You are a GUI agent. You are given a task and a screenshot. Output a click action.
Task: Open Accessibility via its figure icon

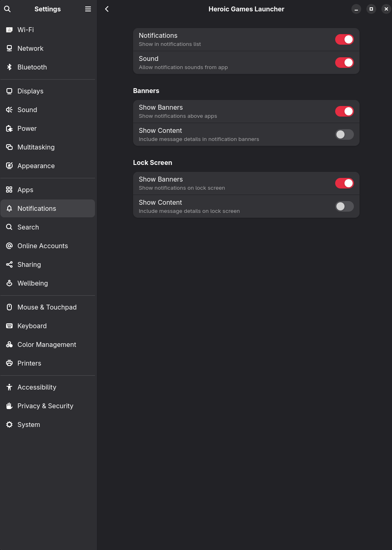pos(9,387)
